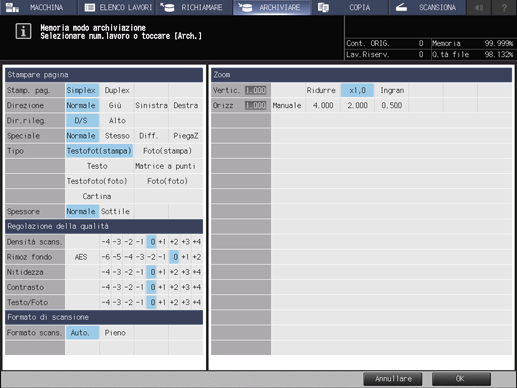
Task: Set Spessore to Normale
Action: tap(82, 211)
